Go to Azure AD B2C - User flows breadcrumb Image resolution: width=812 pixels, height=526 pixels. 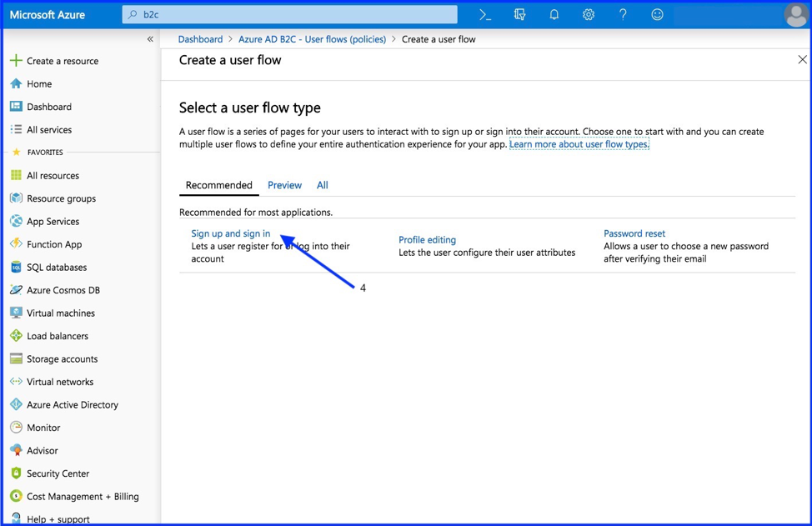[313, 39]
